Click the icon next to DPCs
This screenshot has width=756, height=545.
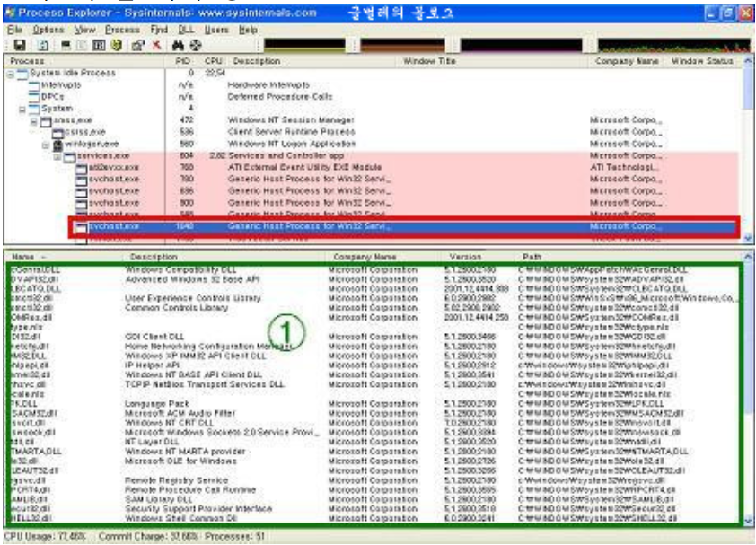(34, 98)
